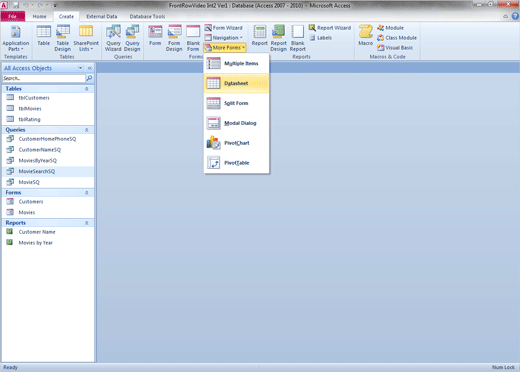Image resolution: width=520 pixels, height=372 pixels.
Task: Click the Save icon in Quick Access
Action: 16,5
